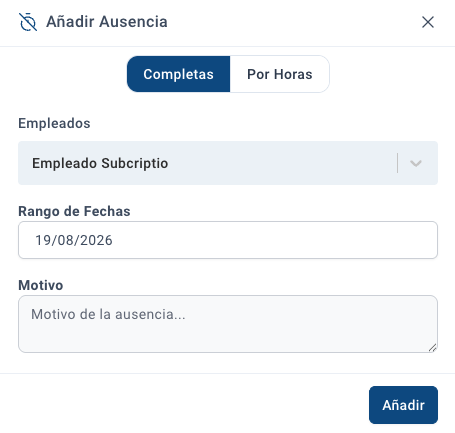
Task: Click the Motivo field label
Action: point(41,285)
